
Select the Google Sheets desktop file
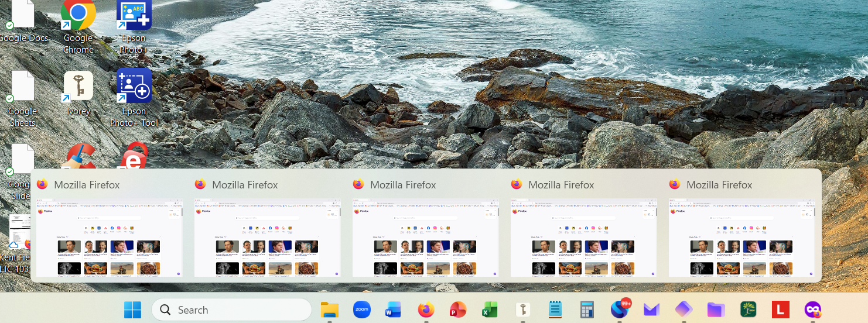pos(22,99)
